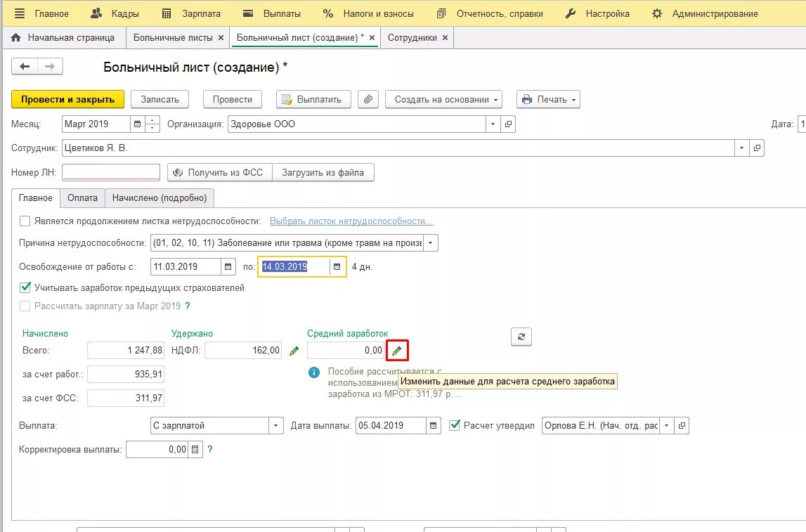Close the Больничный лист (создание) tab
Image resolution: width=806 pixels, height=532 pixels.
tap(372, 37)
